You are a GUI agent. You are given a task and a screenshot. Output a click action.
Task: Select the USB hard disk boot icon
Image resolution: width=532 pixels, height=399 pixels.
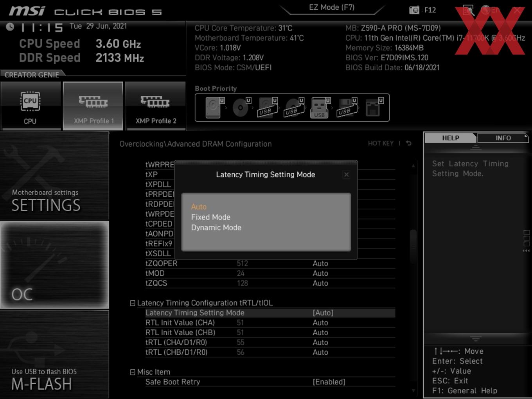(268, 108)
